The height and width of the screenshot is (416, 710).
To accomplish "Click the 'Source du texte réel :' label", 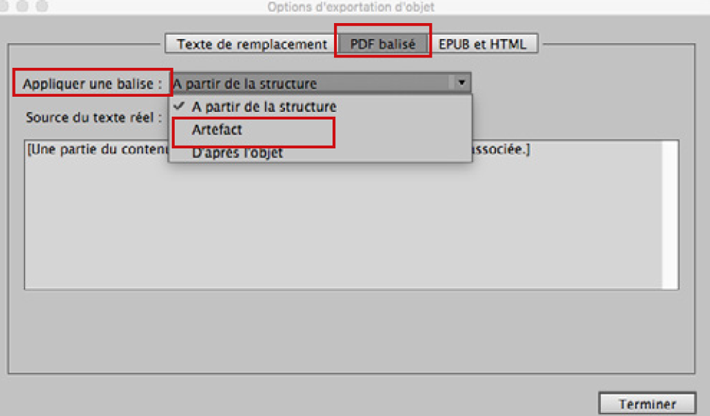I will (x=94, y=118).
